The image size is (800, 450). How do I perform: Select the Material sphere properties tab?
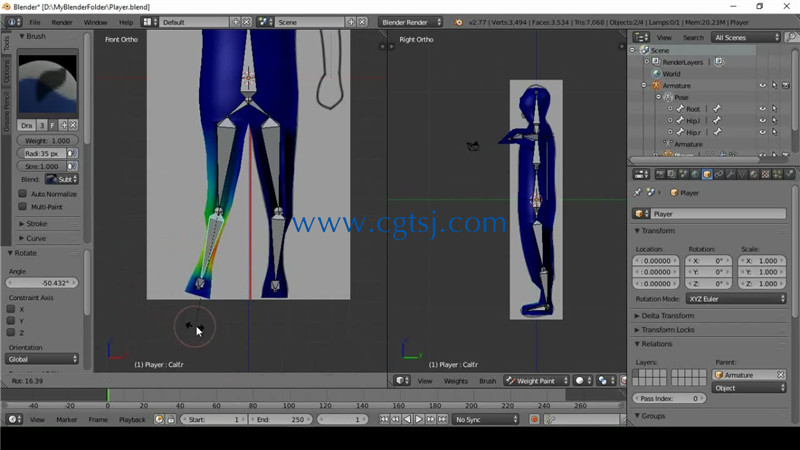754,174
